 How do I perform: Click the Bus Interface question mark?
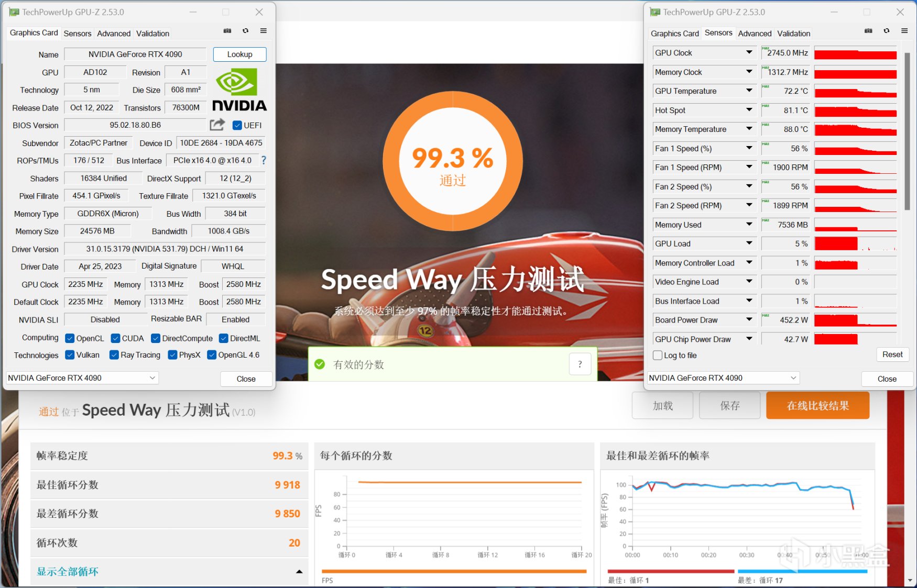(x=264, y=160)
